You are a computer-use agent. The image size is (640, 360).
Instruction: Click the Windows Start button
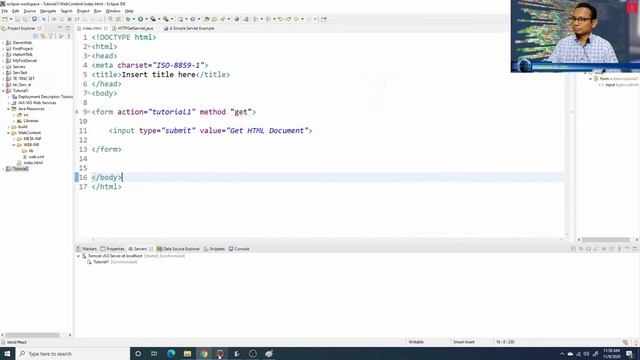(x=7, y=353)
